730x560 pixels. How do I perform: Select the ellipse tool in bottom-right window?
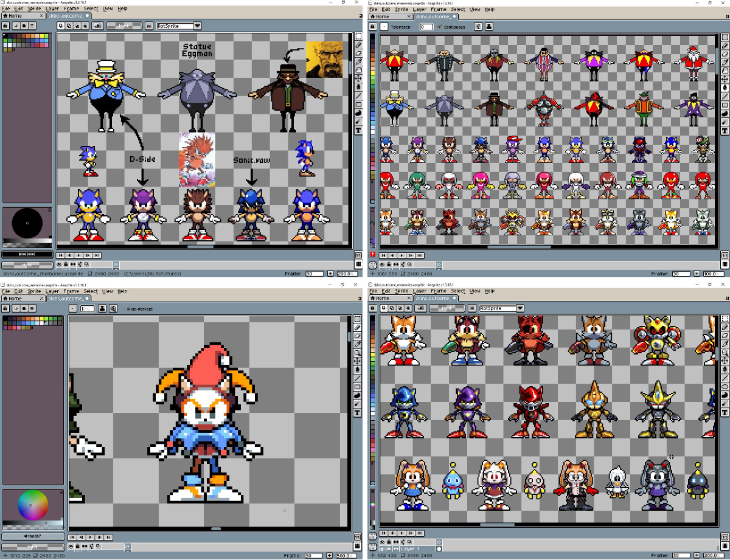(x=725, y=386)
